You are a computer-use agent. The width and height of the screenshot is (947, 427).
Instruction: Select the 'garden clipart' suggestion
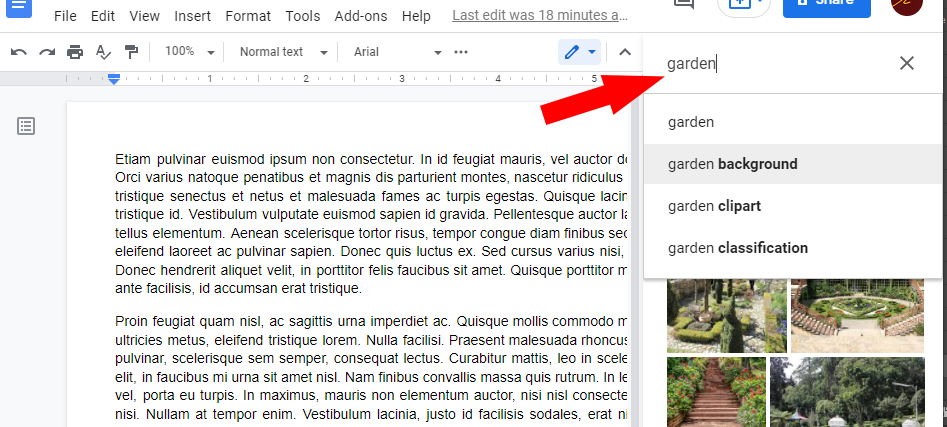pyautogui.click(x=793, y=206)
